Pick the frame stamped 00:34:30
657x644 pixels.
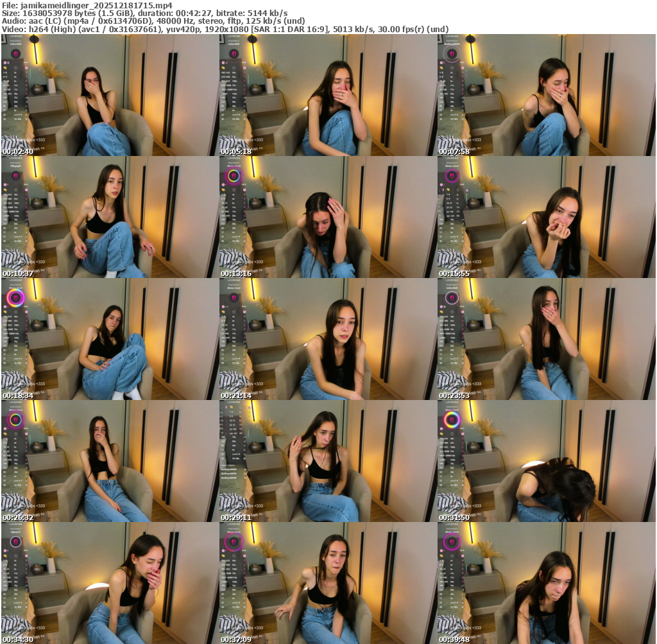110,583
